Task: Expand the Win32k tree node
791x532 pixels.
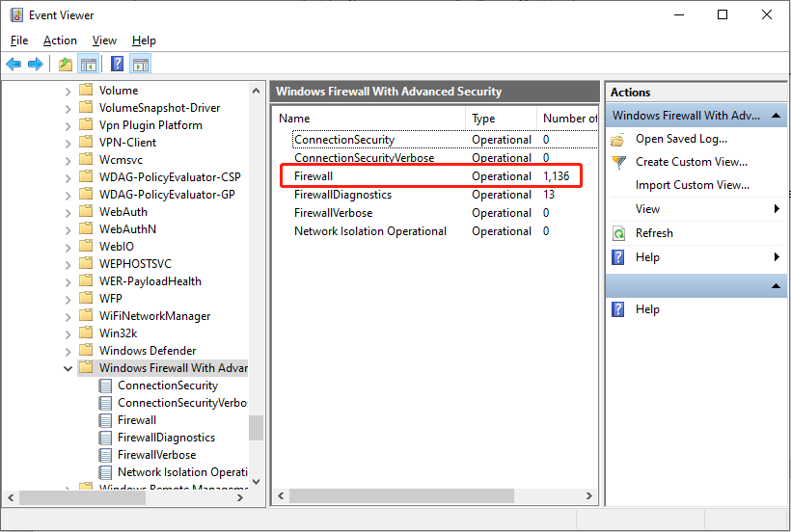Action: (x=68, y=334)
